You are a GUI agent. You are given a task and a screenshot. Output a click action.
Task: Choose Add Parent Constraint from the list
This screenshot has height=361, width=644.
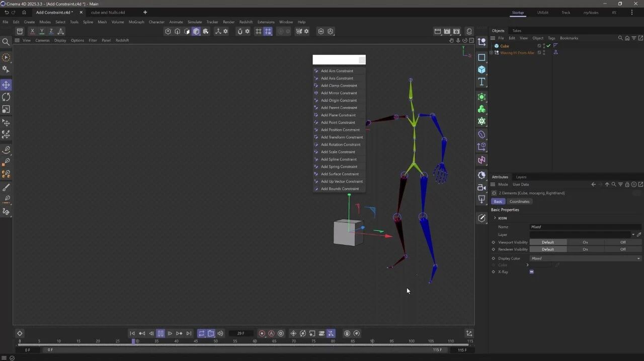[x=339, y=108]
